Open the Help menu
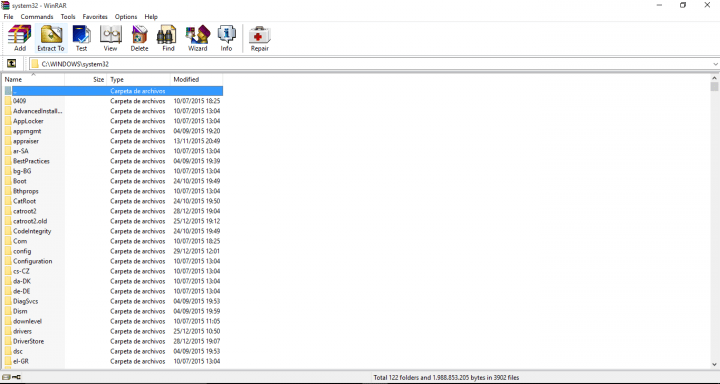 pyautogui.click(x=151, y=17)
